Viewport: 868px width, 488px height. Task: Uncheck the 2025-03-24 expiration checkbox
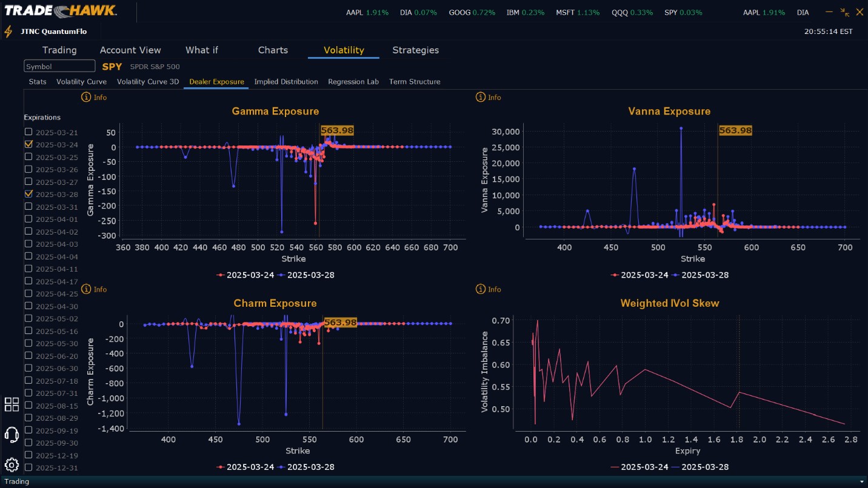[28, 144]
